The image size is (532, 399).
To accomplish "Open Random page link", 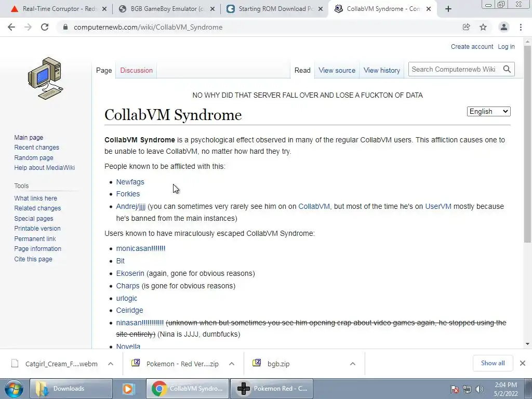I will 34,157.
